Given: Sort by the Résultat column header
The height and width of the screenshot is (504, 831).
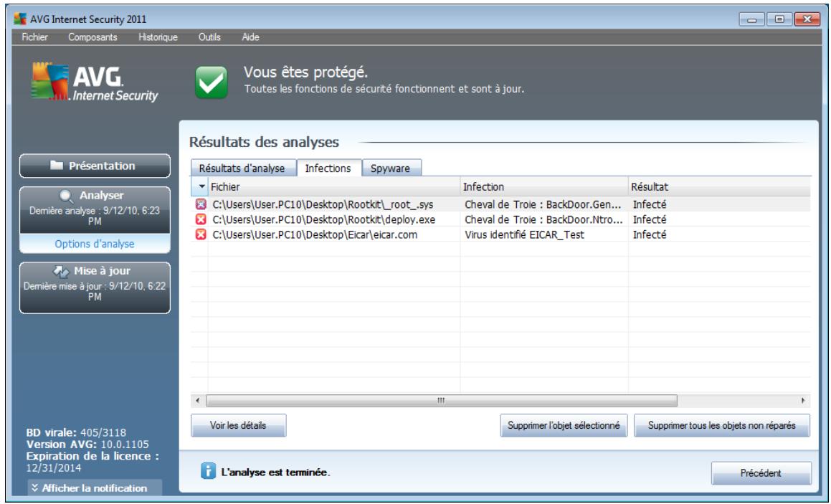Looking at the screenshot, I should tap(720, 186).
